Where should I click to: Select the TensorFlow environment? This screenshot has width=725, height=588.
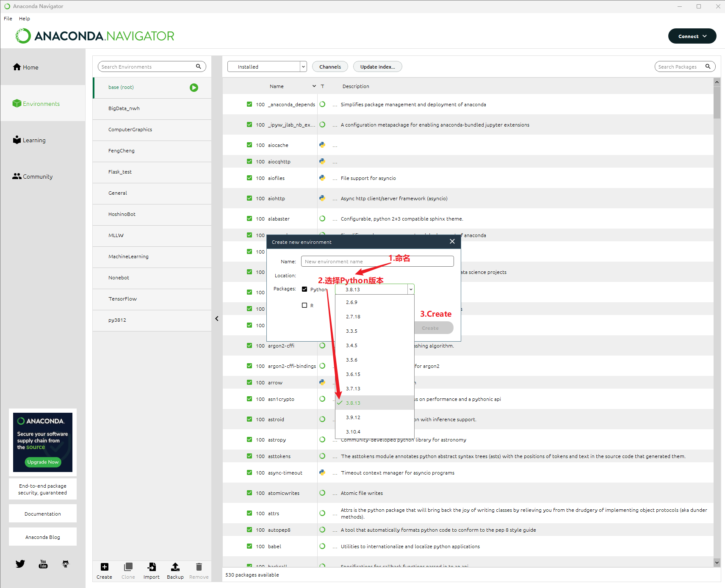152,299
